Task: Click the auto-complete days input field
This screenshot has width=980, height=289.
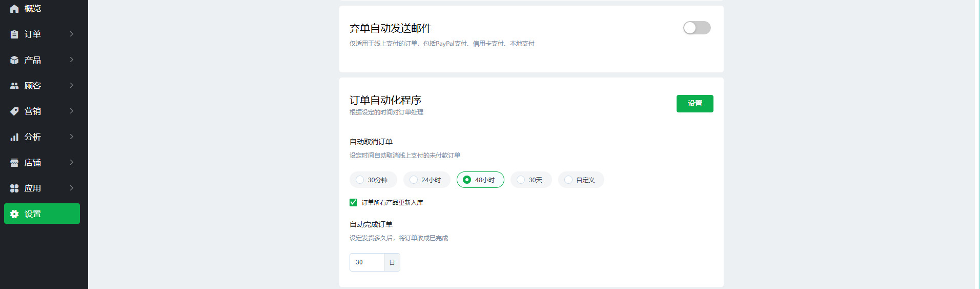Action: pyautogui.click(x=366, y=262)
